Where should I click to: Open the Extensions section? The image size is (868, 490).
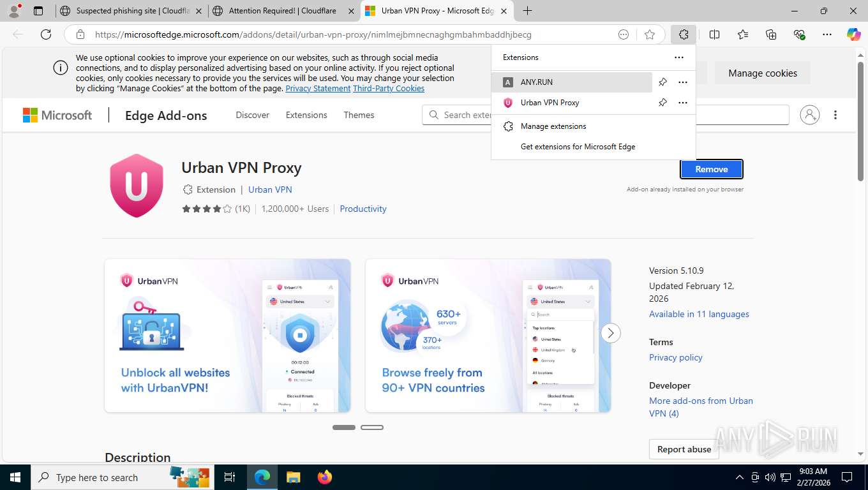click(306, 115)
